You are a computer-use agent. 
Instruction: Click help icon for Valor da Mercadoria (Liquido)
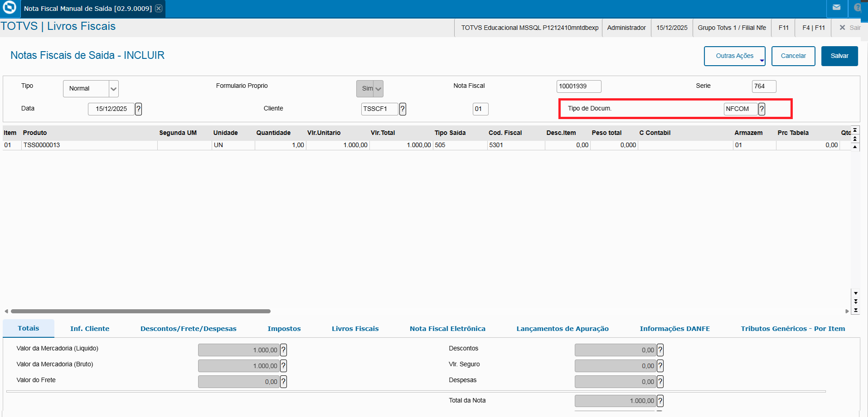[283, 350]
